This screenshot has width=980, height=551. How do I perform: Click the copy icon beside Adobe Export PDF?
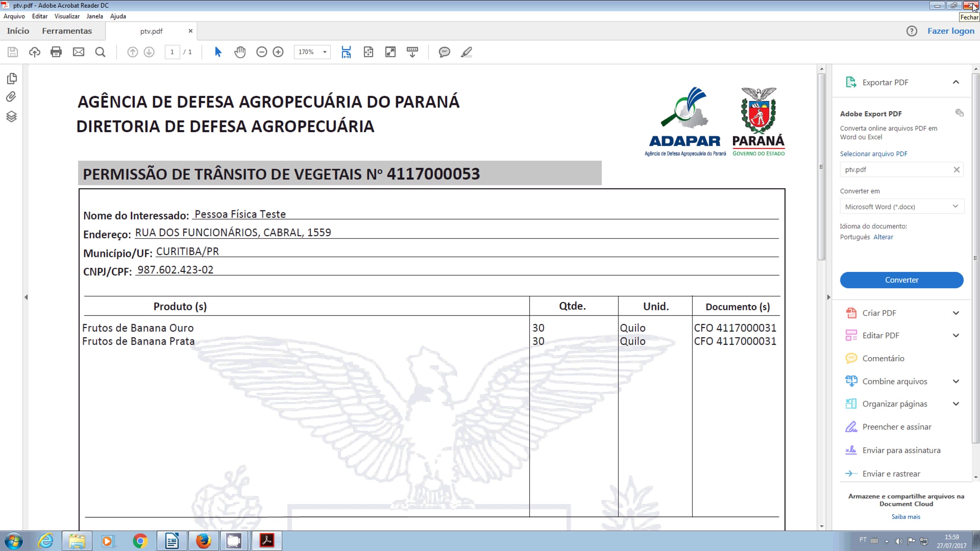960,113
